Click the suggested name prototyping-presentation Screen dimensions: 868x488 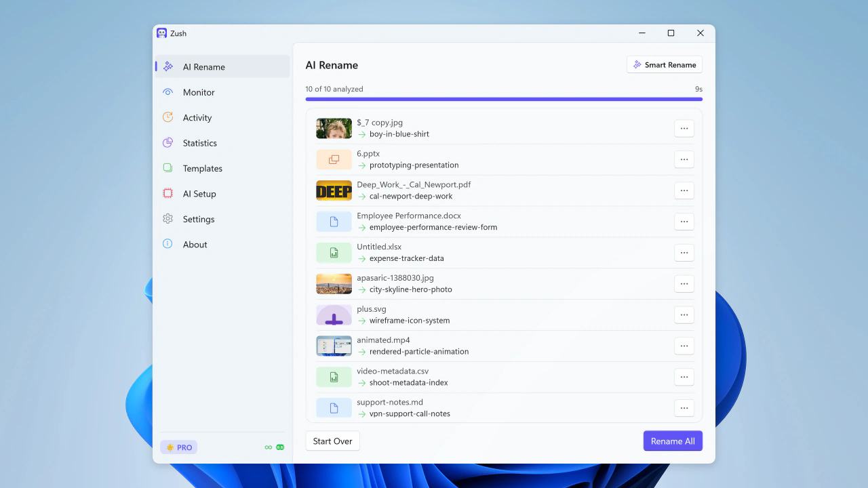click(414, 165)
